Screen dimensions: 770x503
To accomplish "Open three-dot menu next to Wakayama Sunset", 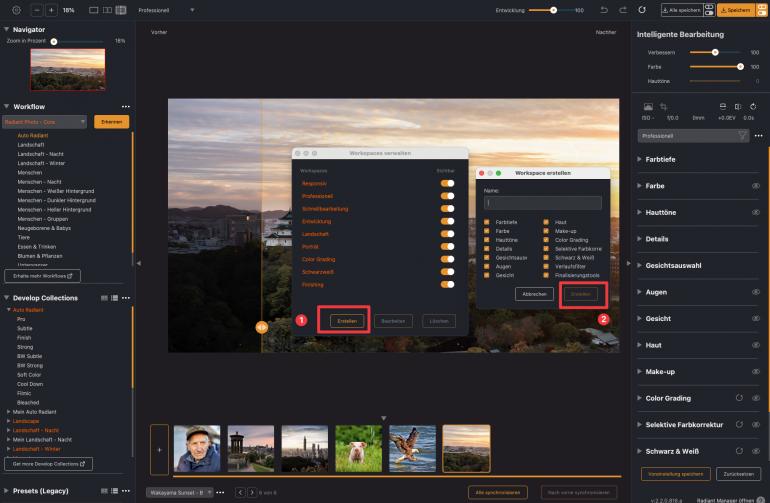I will tap(220, 492).
